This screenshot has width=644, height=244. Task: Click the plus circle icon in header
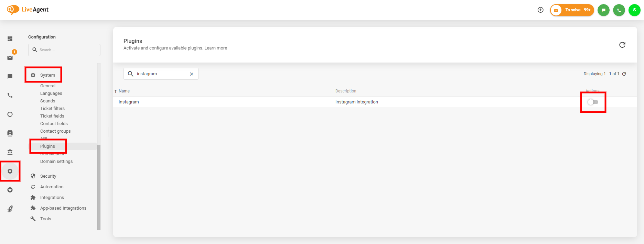(x=540, y=10)
